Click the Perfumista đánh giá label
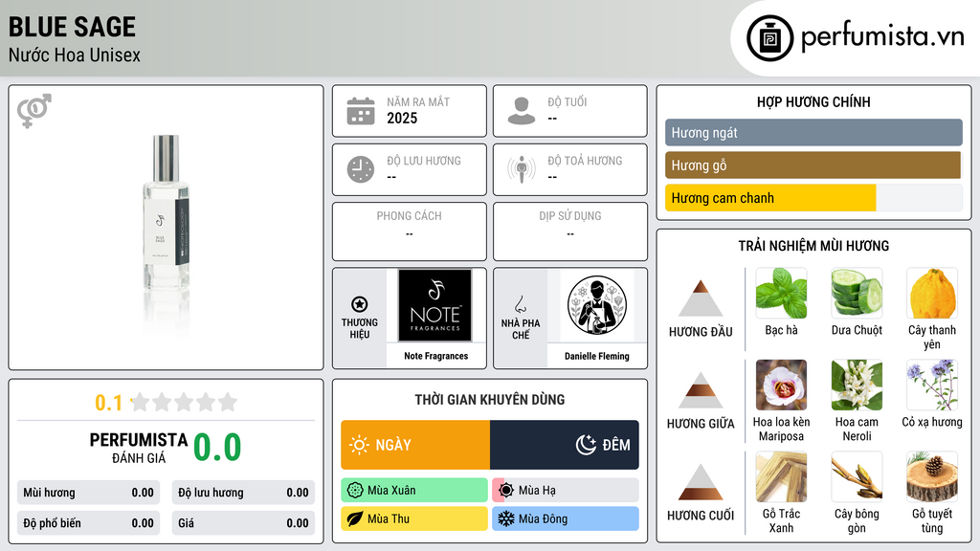The width and height of the screenshot is (980, 551). (139, 448)
